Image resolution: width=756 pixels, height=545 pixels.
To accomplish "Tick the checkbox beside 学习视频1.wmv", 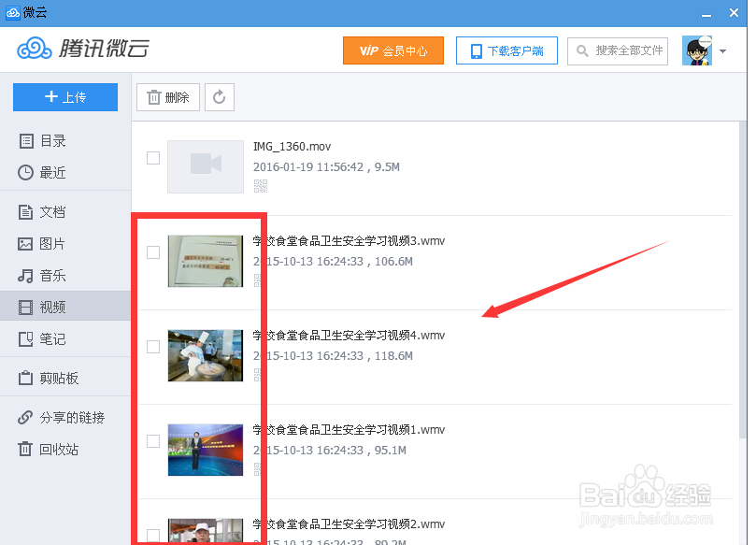I will point(152,441).
